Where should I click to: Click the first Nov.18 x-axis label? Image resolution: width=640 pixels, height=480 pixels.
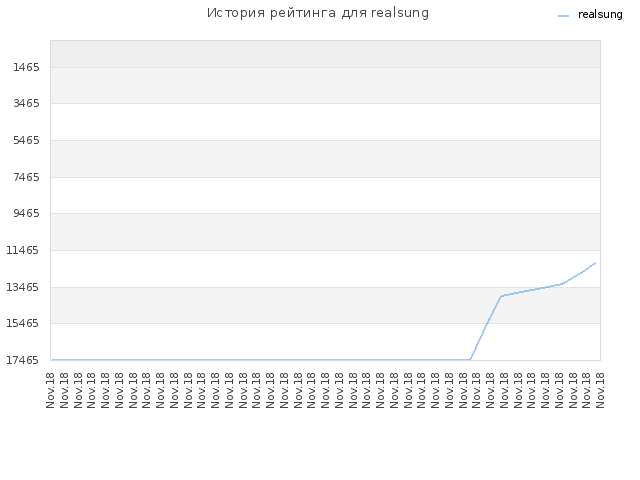pos(51,390)
